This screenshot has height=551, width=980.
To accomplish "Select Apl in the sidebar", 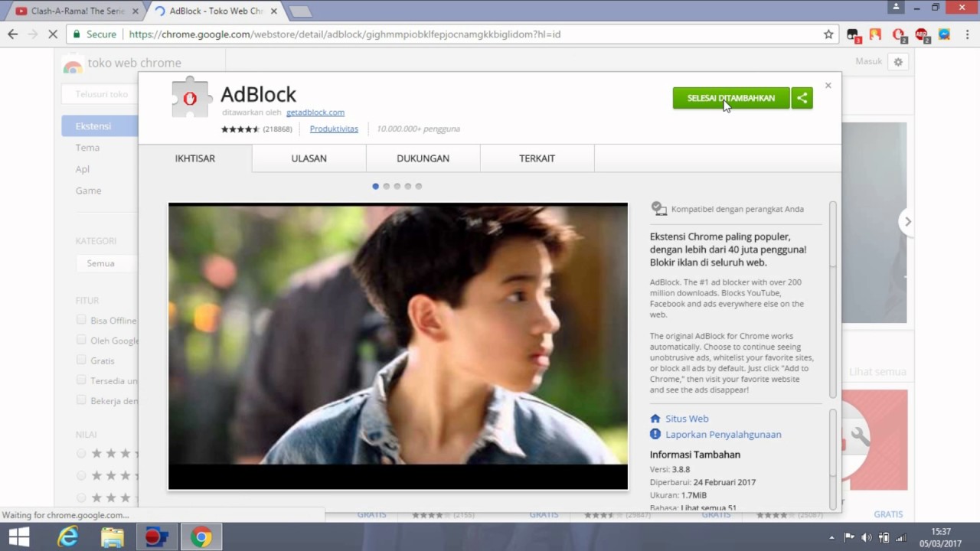I will (x=83, y=168).
